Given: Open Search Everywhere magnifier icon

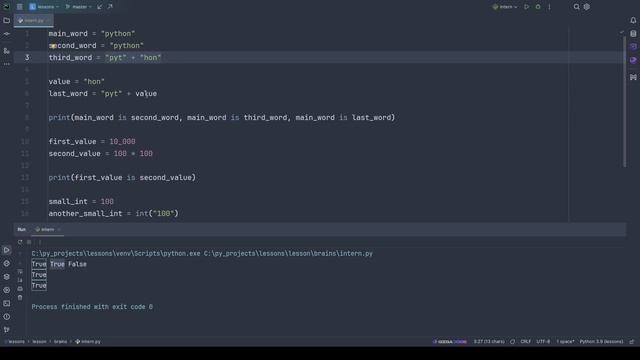Looking at the screenshot, I should (x=576, y=7).
